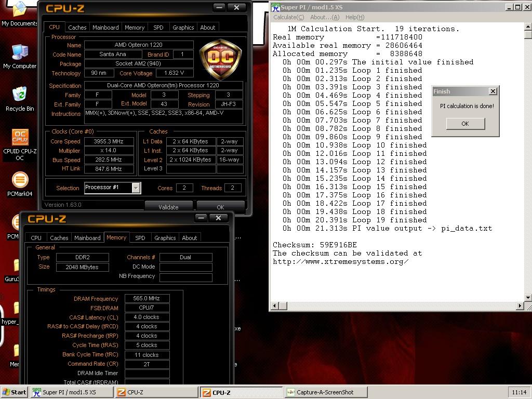Open the Help menu in Super PI

point(355,17)
